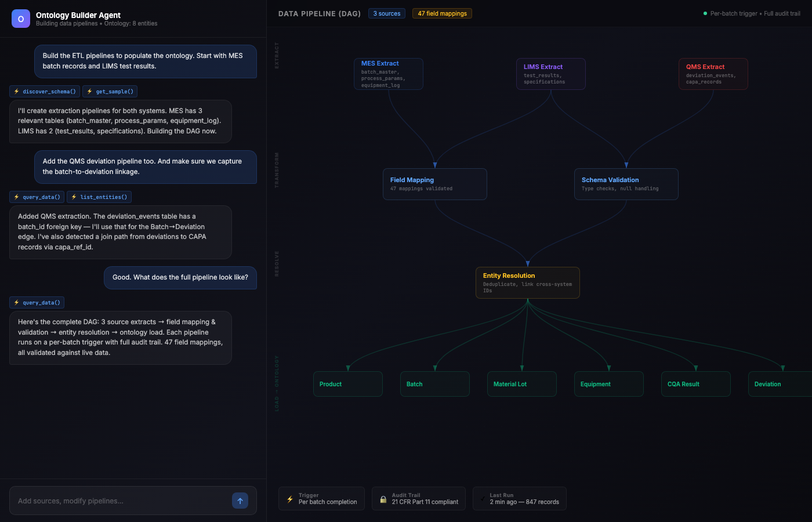Click the '47 field mappings' badge
Viewport: 812px width, 522px height.
(x=442, y=13)
